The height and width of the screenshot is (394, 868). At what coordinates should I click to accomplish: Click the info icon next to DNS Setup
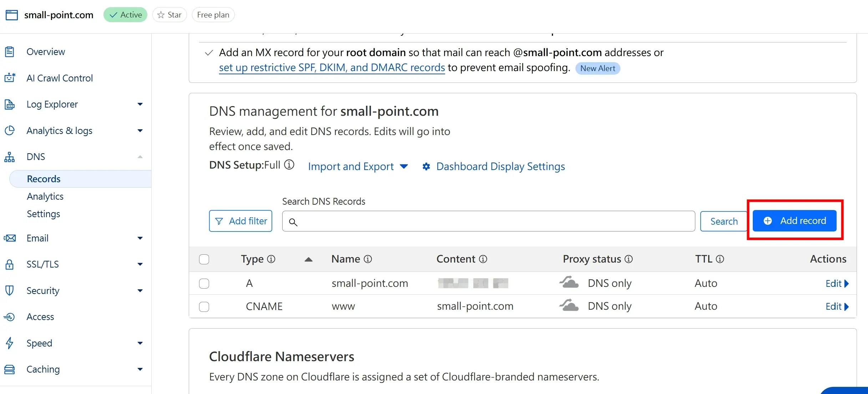tap(289, 165)
